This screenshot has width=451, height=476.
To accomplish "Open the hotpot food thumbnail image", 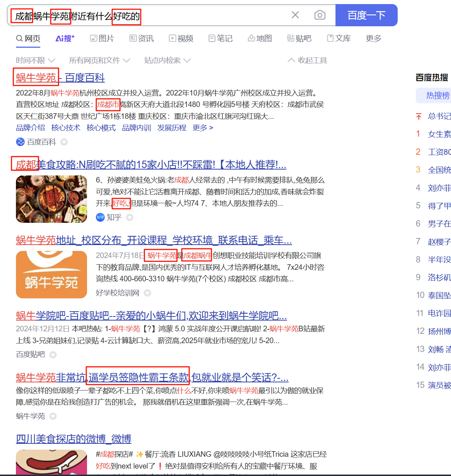I will [51, 199].
